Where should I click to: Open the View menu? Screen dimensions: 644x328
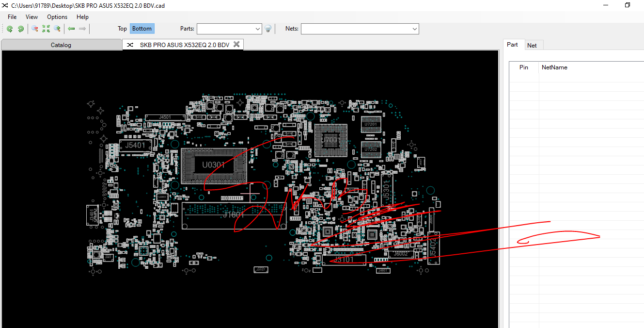click(x=32, y=17)
